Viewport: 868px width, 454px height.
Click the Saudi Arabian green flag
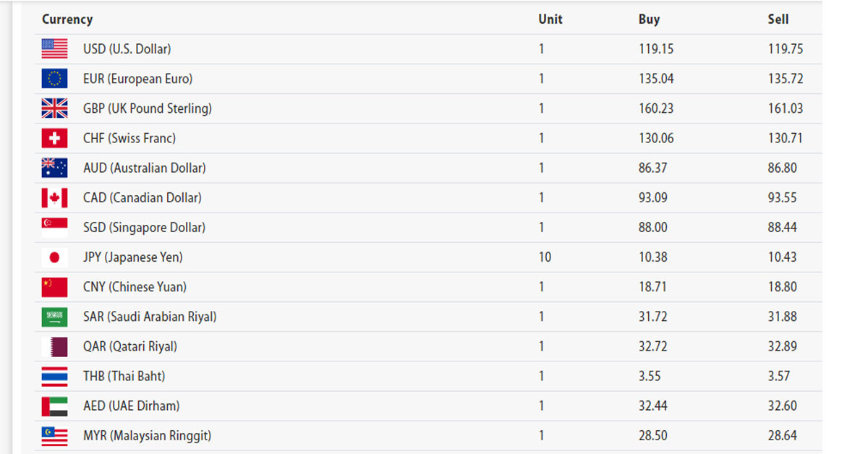[54, 317]
